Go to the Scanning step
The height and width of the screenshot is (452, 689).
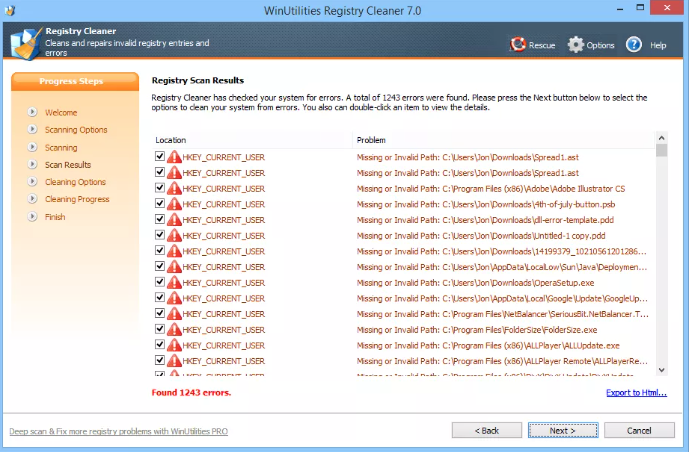pyautogui.click(x=61, y=148)
